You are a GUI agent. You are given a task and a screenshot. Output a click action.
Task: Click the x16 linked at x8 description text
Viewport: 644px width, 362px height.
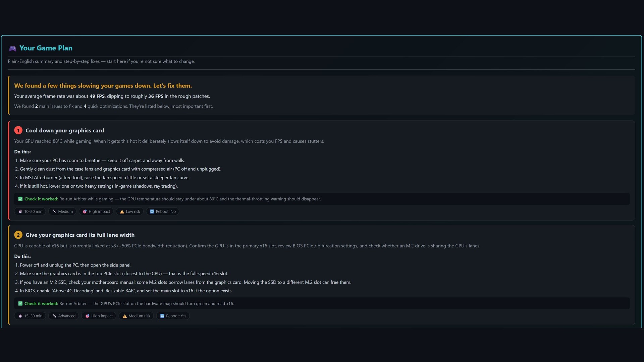point(247,246)
